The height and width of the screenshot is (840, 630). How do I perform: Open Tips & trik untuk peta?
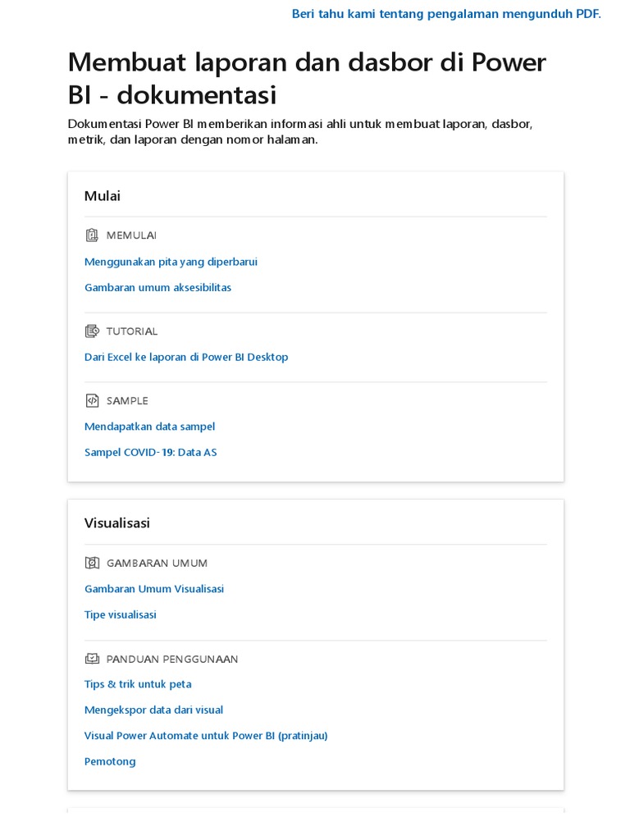pyautogui.click(x=138, y=684)
